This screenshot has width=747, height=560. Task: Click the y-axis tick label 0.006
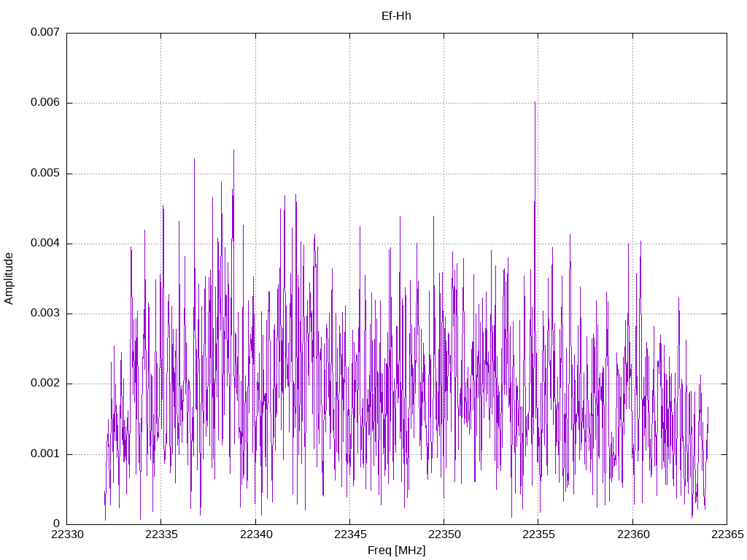(45, 102)
